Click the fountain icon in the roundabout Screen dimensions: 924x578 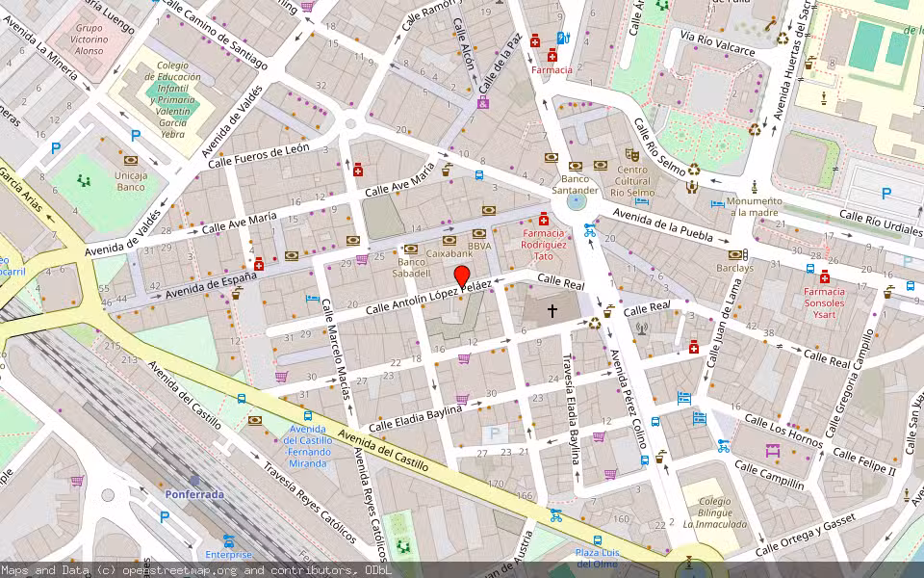577,201
